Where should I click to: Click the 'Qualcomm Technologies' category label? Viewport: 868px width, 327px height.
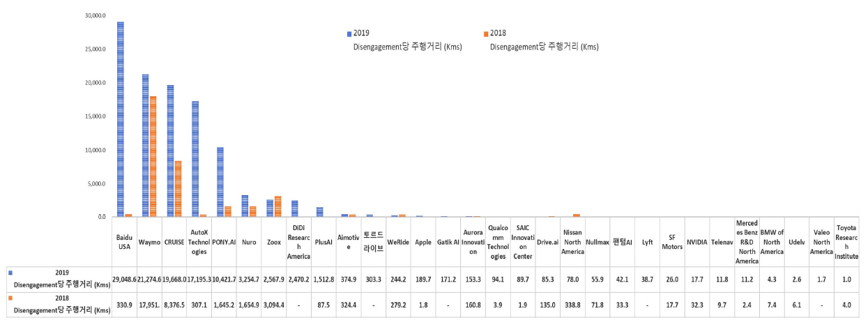point(497,242)
